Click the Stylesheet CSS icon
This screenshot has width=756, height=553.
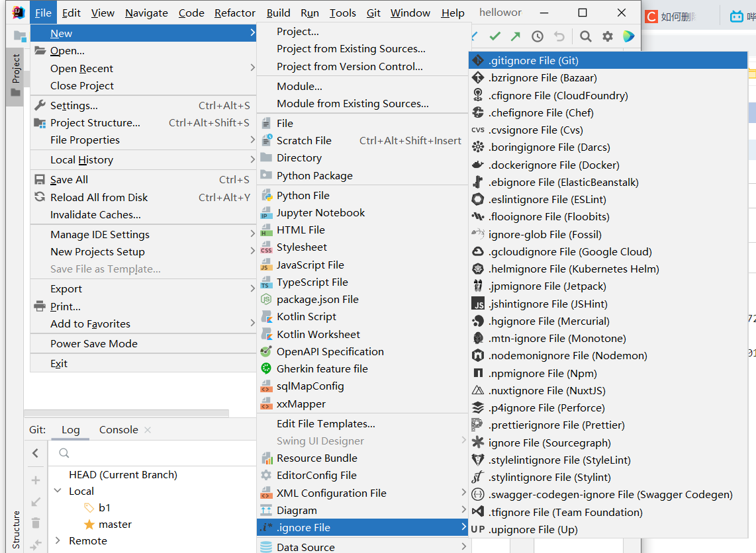[267, 247]
